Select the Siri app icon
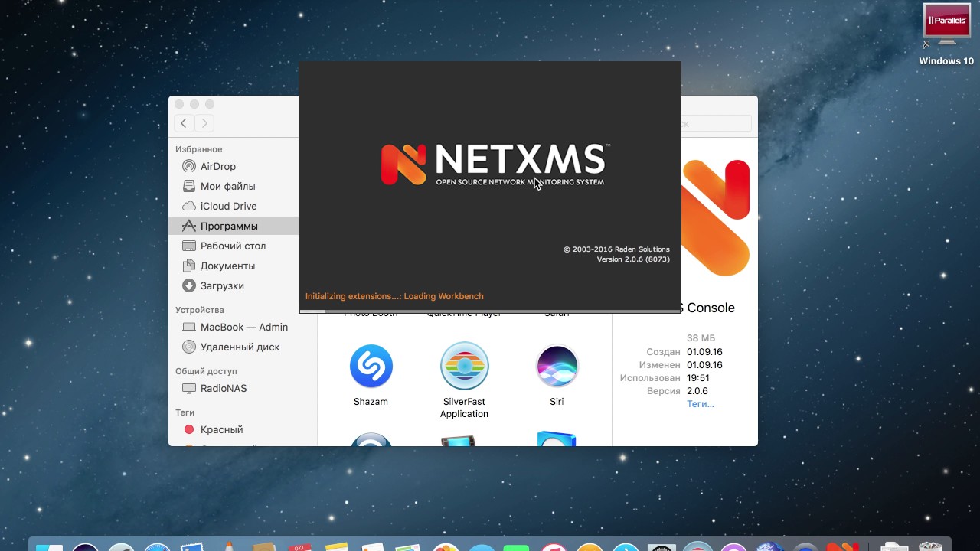 pyautogui.click(x=557, y=366)
